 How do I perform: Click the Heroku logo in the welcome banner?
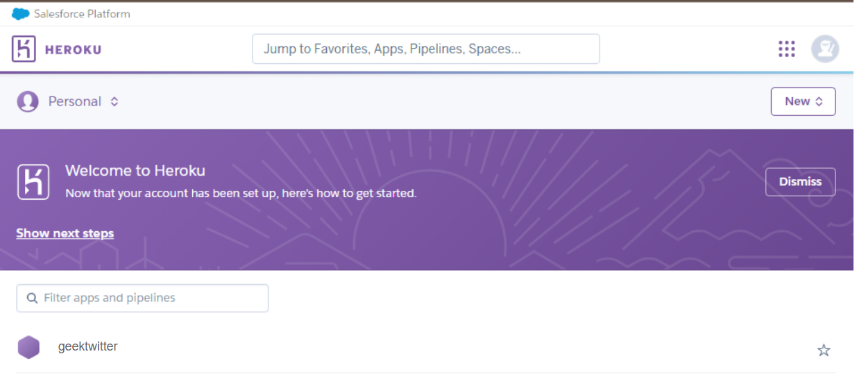point(33,182)
